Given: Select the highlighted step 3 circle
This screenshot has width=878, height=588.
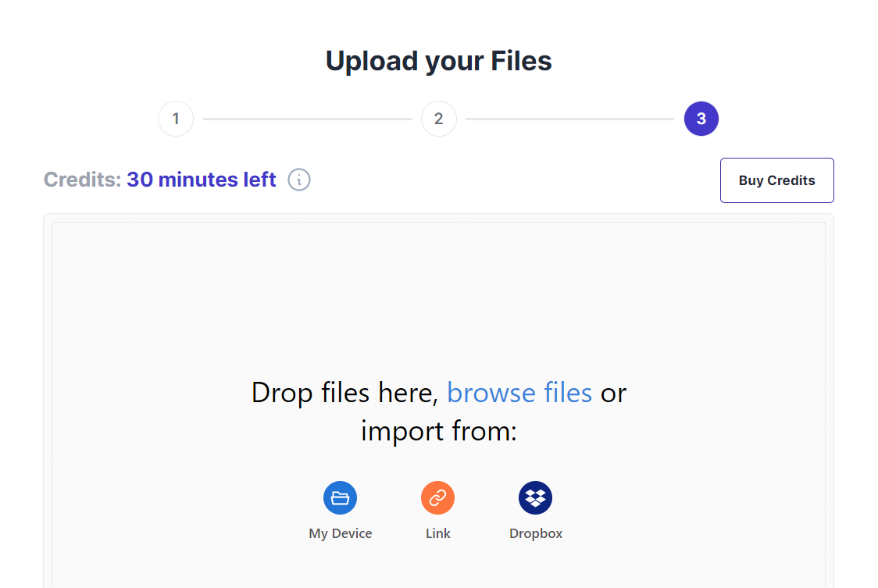Looking at the screenshot, I should tap(701, 119).
